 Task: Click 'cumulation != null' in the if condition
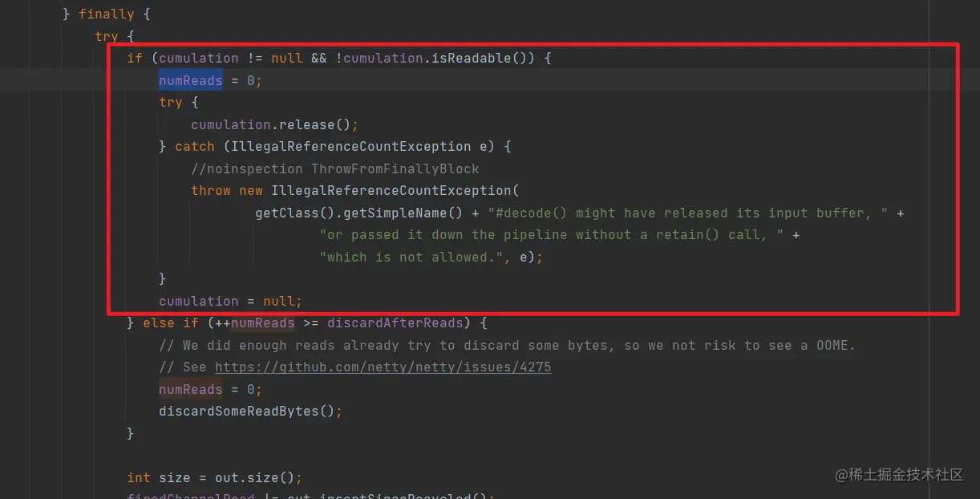231,59
